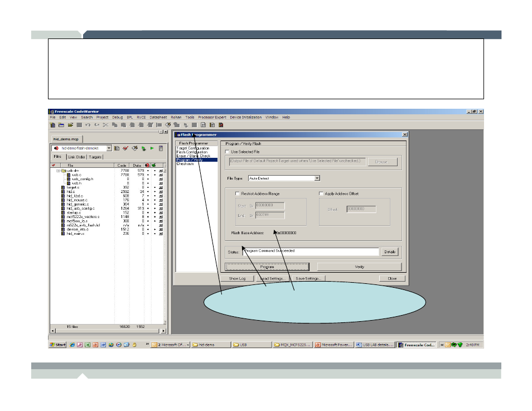Click the red checkmark synchronize modification dates icon
This screenshot has height=411, width=532.
point(125,148)
